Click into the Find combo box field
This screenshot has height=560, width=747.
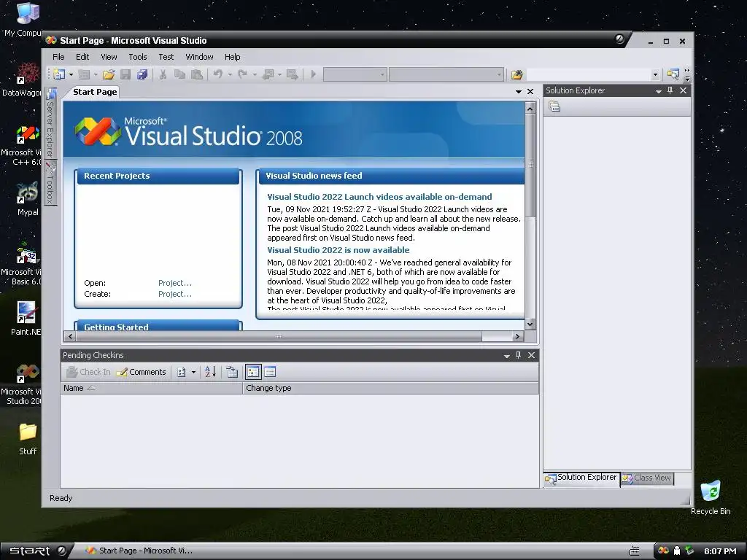click(589, 74)
